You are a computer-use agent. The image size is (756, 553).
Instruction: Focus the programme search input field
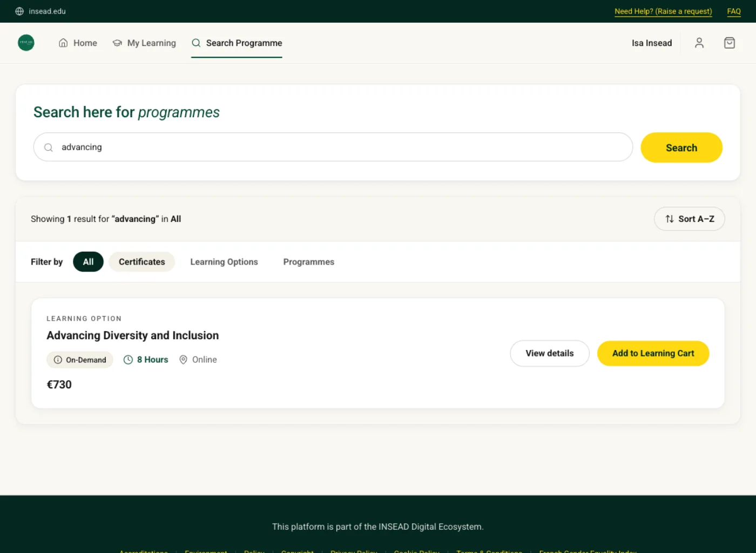tap(333, 147)
